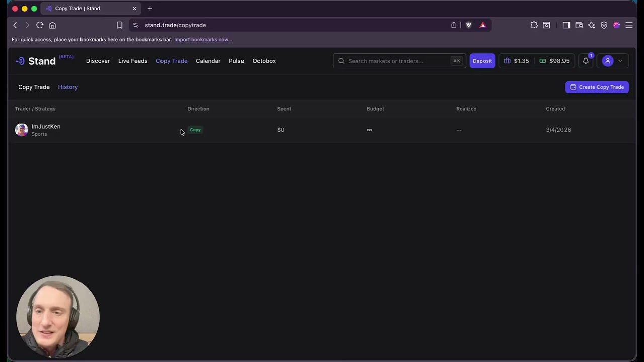Click the Deposit button
This screenshot has width=644, height=362.
(x=482, y=61)
